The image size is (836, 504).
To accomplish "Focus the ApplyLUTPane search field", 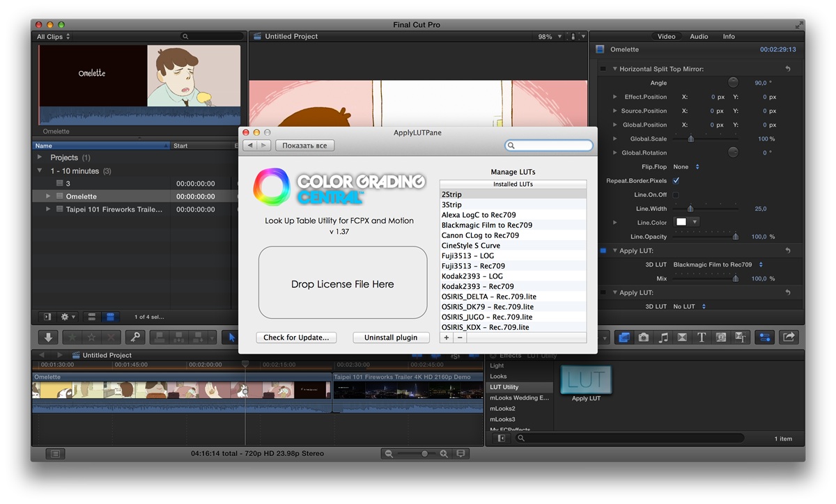I will 549,145.
